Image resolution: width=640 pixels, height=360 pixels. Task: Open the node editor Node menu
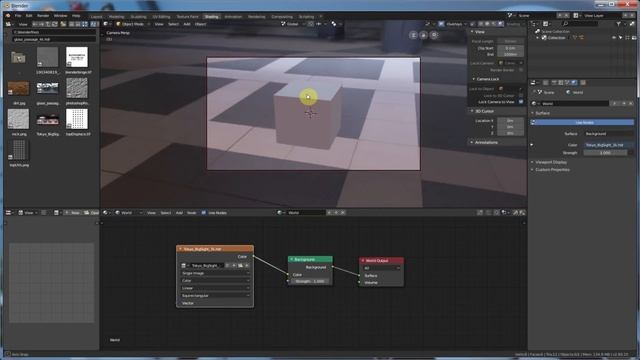click(191, 213)
